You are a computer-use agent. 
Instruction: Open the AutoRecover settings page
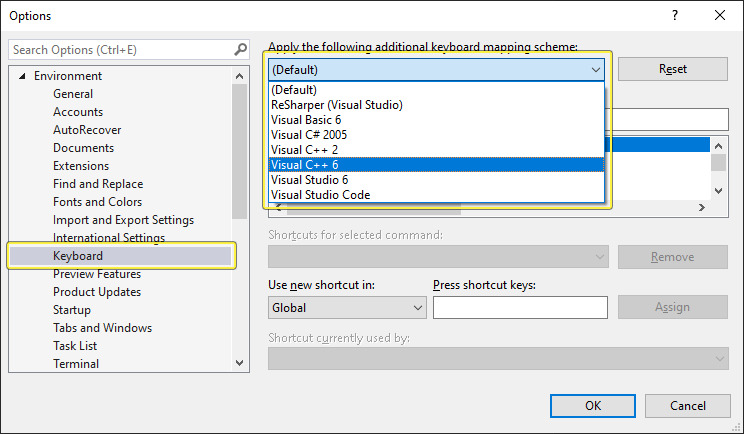pos(87,130)
